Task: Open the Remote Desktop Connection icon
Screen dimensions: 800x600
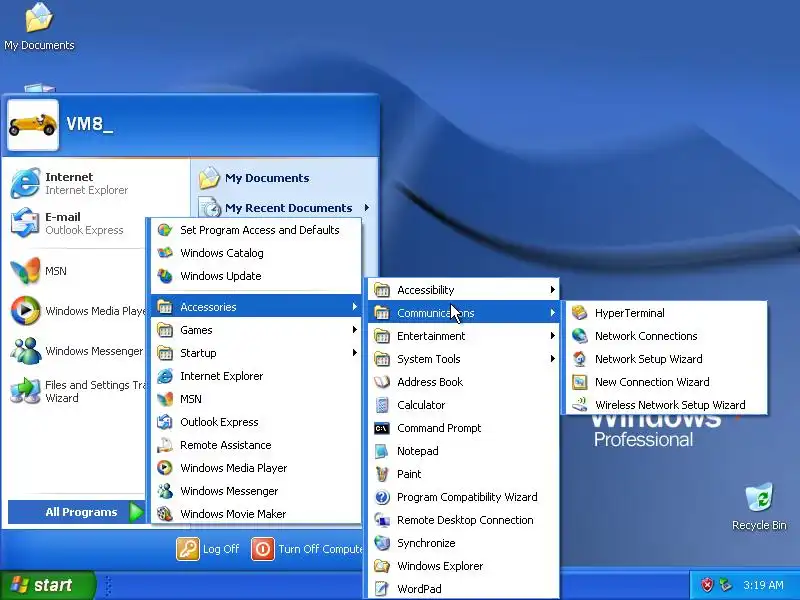Action: tap(382, 520)
